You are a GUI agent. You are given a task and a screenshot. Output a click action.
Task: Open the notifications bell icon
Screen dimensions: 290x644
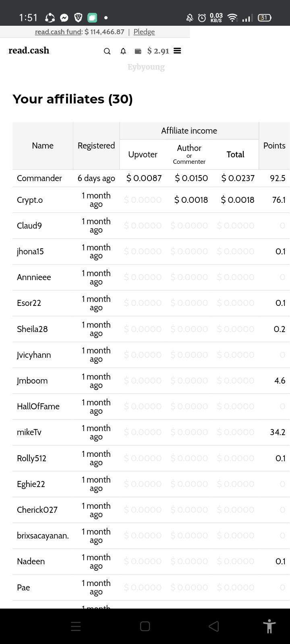(x=123, y=51)
